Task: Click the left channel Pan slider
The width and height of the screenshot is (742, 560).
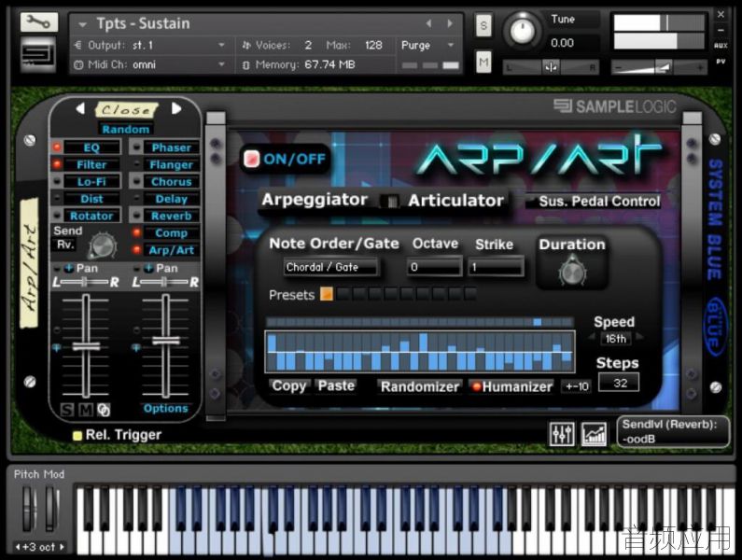Action: tap(85, 283)
